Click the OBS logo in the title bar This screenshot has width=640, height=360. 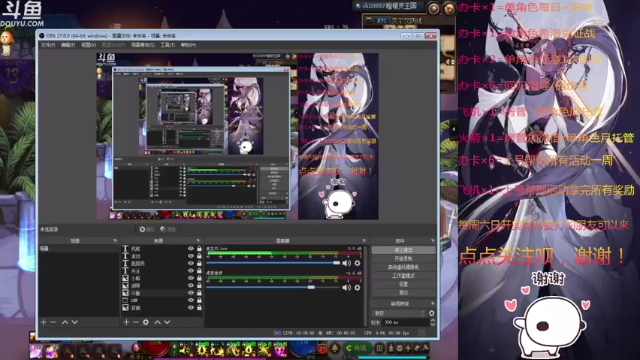[42, 36]
